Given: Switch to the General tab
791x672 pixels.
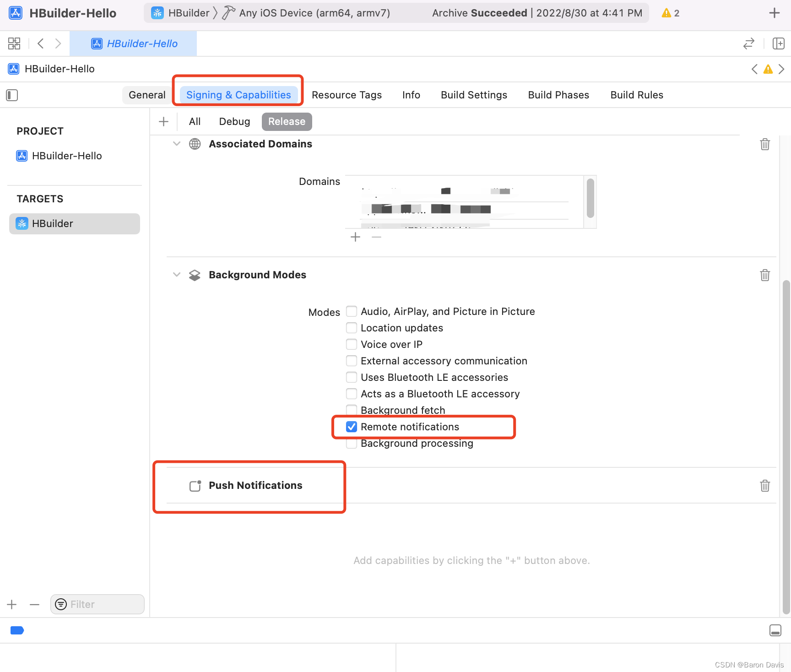Looking at the screenshot, I should click(147, 95).
